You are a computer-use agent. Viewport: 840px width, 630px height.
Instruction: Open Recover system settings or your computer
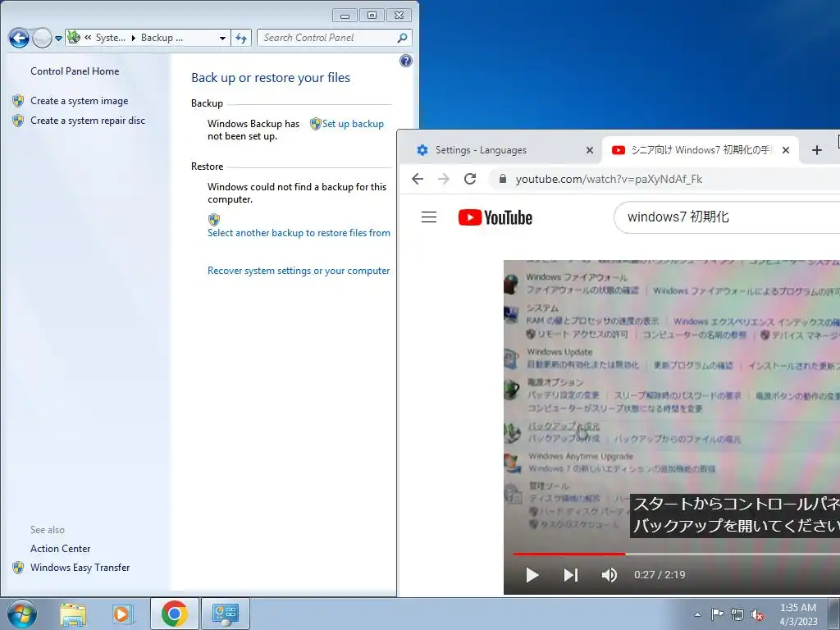point(299,271)
